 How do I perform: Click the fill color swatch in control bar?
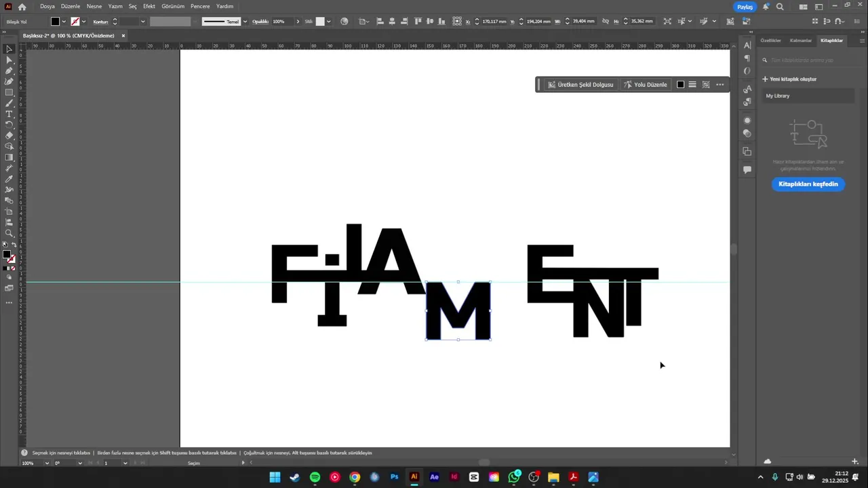56,22
